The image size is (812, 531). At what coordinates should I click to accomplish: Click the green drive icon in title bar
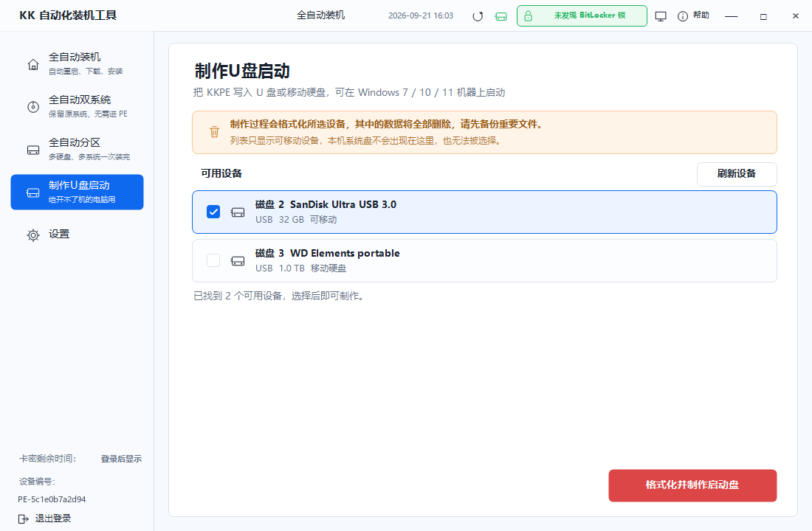[500, 16]
